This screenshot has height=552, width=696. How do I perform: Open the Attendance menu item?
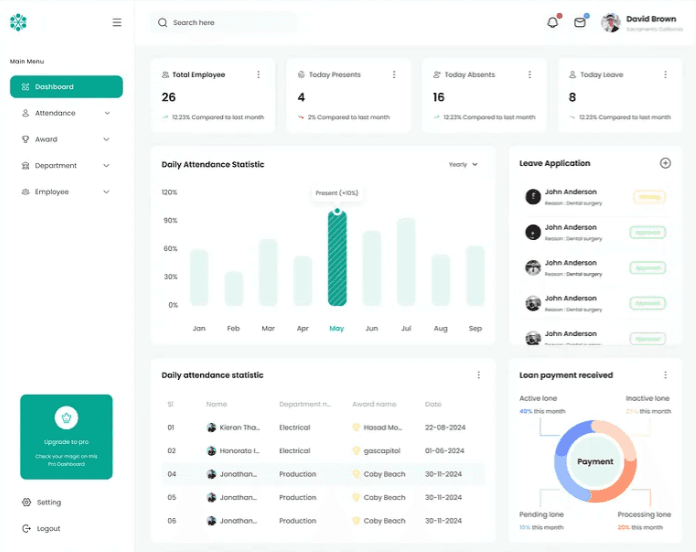[x=66, y=113]
